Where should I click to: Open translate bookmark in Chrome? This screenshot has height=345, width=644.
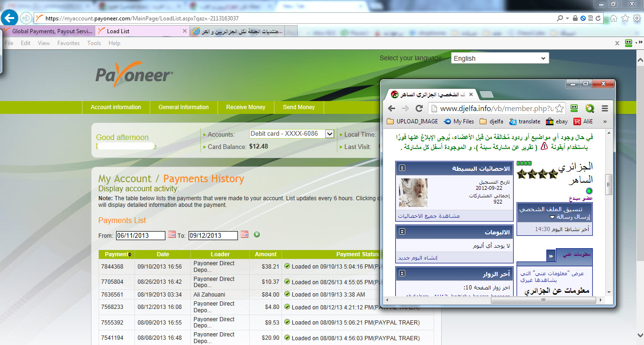[525, 121]
